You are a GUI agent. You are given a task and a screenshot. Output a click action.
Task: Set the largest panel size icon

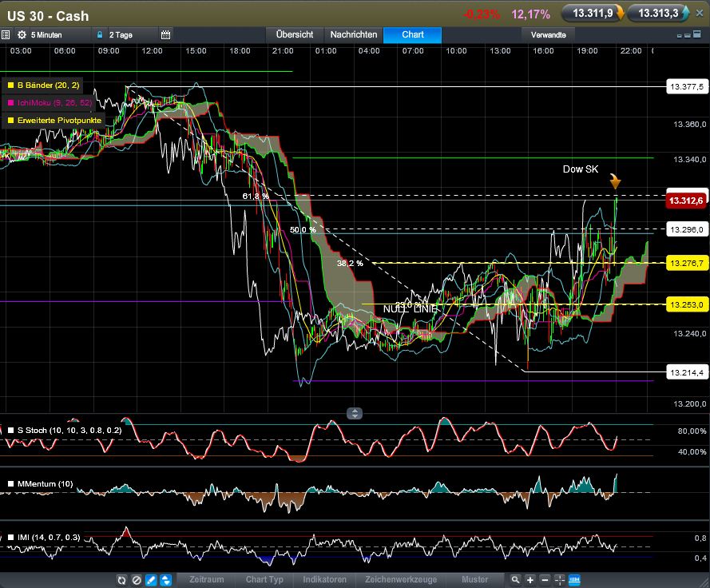pos(697,34)
